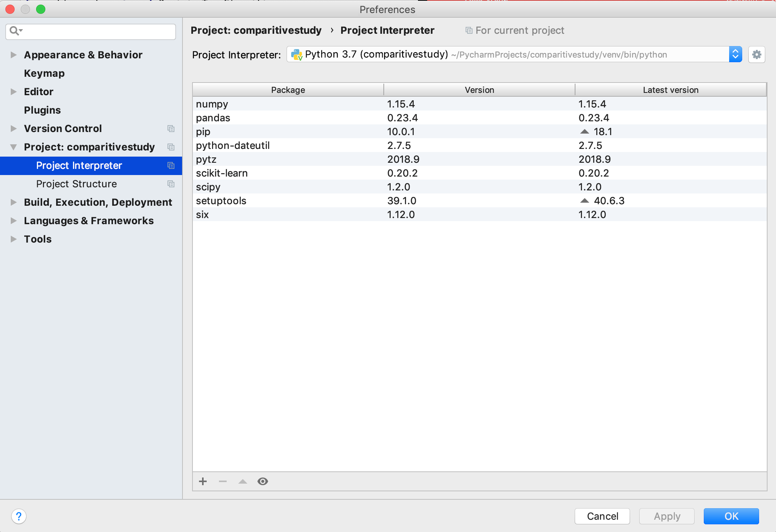Click project-level icon beside Version Control
The height and width of the screenshot is (532, 776).
click(171, 129)
